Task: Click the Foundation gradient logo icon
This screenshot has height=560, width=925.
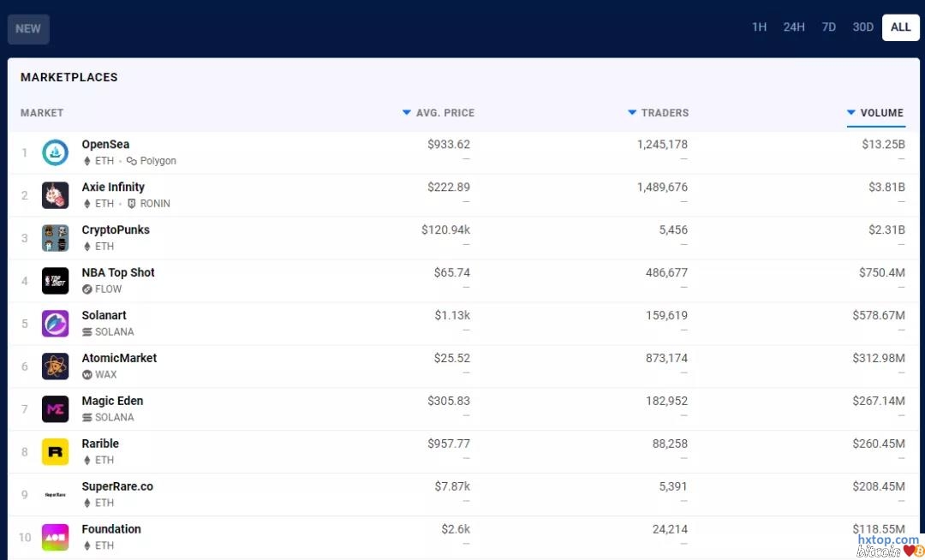Action: point(56,537)
